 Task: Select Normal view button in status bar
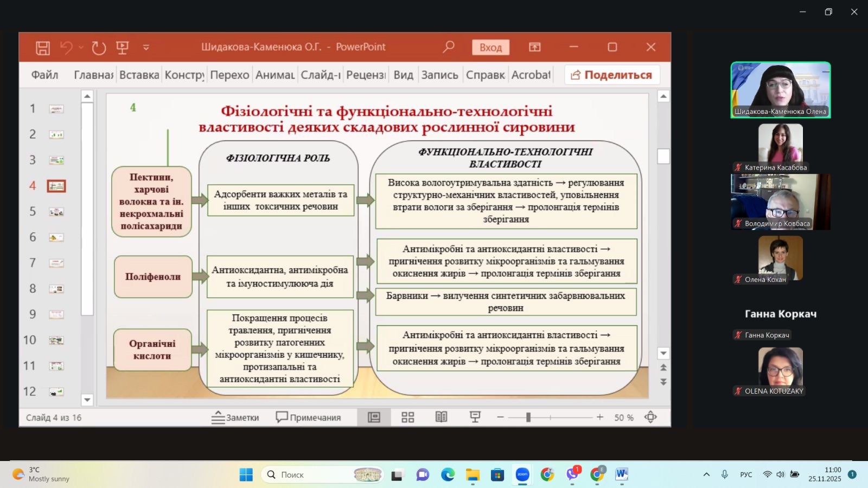pos(374,417)
